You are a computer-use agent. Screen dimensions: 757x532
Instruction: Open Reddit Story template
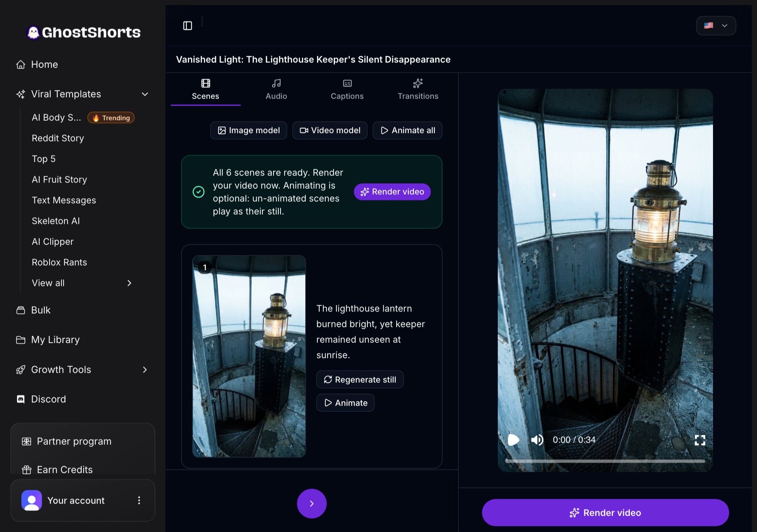58,138
